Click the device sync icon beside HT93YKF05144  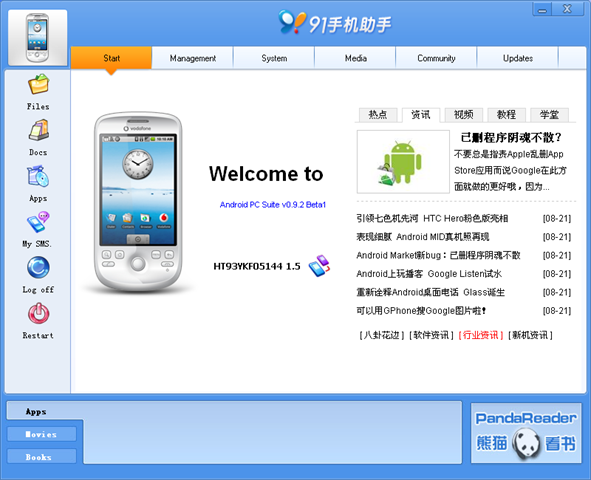pyautogui.click(x=319, y=266)
